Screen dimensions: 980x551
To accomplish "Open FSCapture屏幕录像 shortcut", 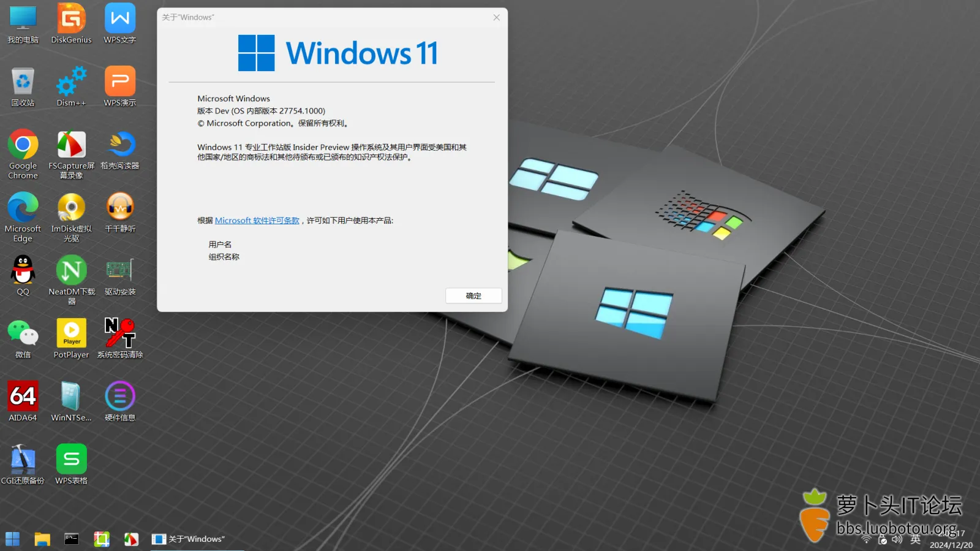I will [71, 154].
